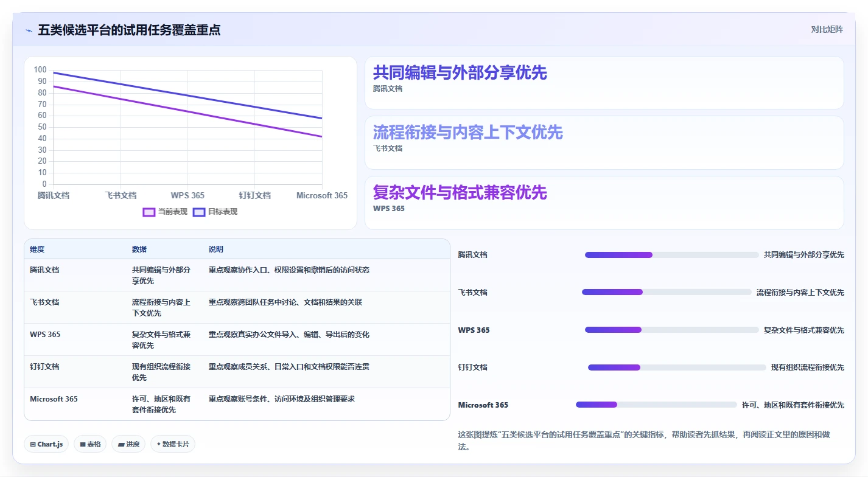868x477 pixels.
Task: Click description 重点观察协作入口、权限设置和撤销后的访问状态
Action: 289,270
